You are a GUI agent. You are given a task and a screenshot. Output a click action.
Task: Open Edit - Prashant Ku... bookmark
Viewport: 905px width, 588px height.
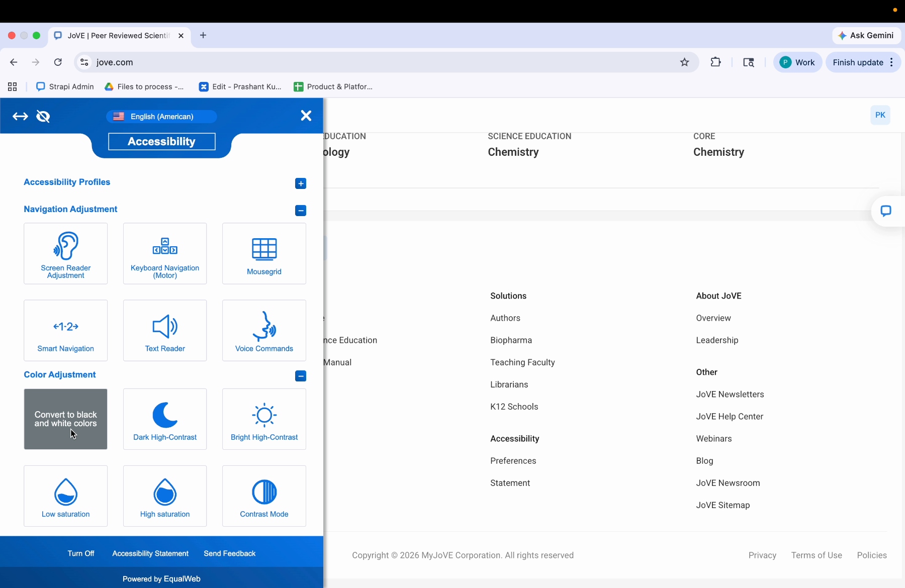point(240,87)
